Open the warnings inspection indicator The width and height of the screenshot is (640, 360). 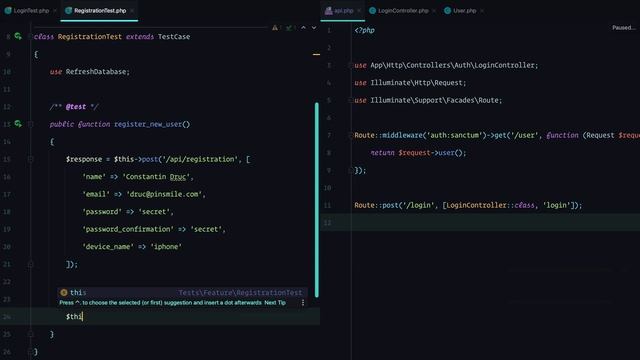[276, 28]
